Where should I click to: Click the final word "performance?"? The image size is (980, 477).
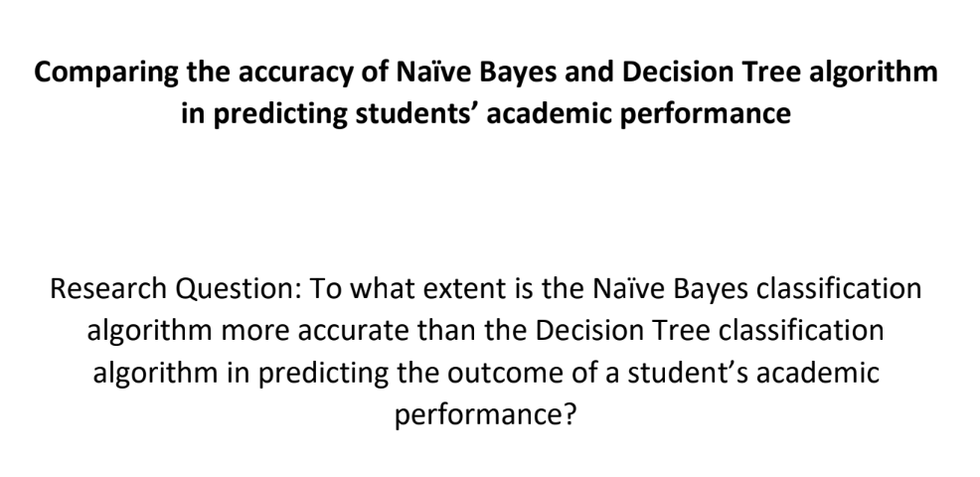click(484, 415)
